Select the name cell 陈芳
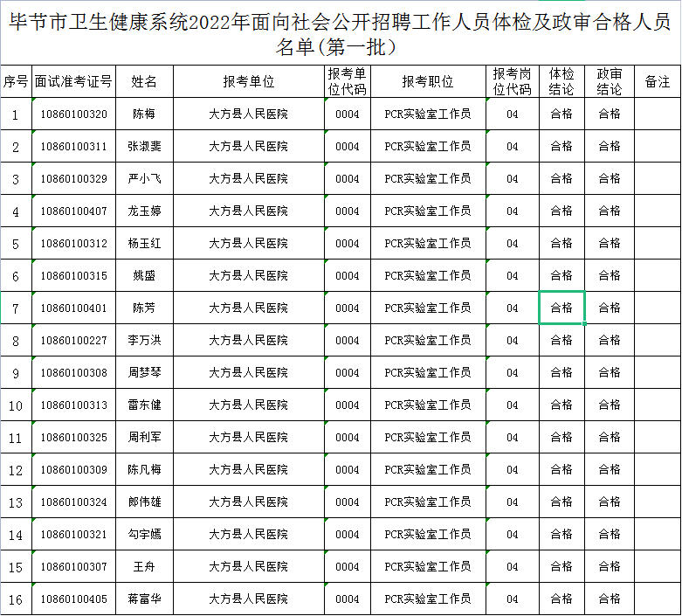The width and height of the screenshot is (682, 616). pyautogui.click(x=144, y=308)
